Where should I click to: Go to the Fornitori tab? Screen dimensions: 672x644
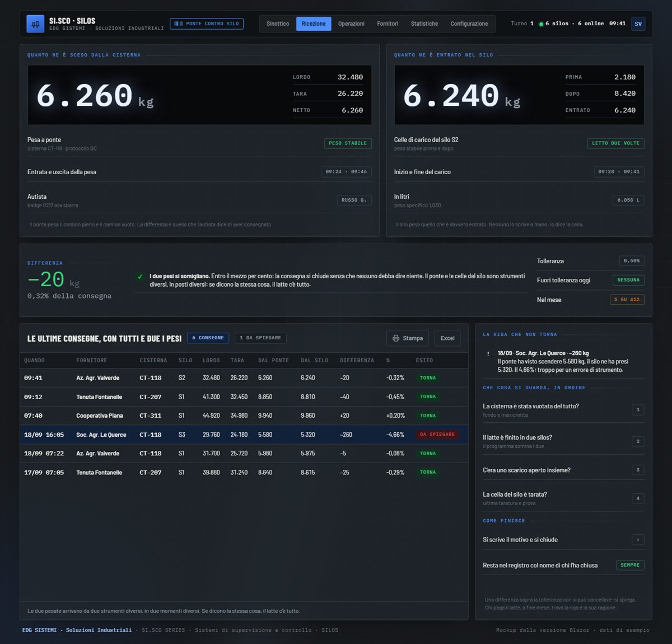388,24
